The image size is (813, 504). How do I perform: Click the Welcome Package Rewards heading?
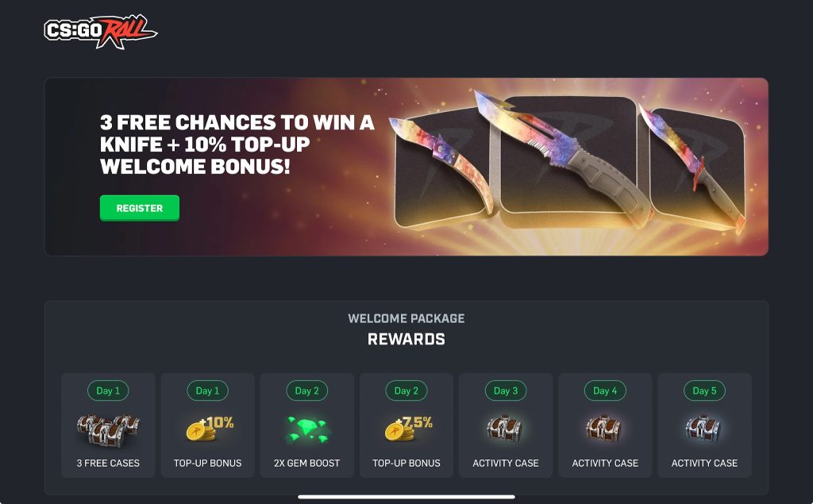[406, 329]
